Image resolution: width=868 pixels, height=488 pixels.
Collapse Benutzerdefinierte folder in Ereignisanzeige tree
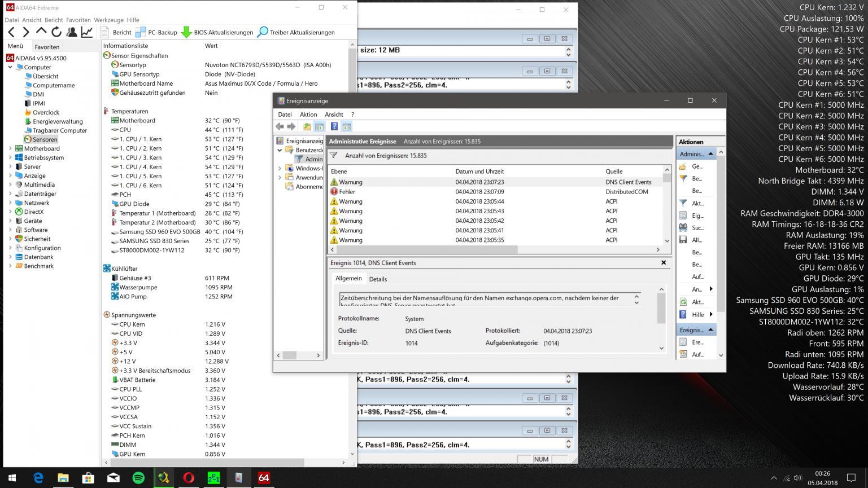point(280,150)
